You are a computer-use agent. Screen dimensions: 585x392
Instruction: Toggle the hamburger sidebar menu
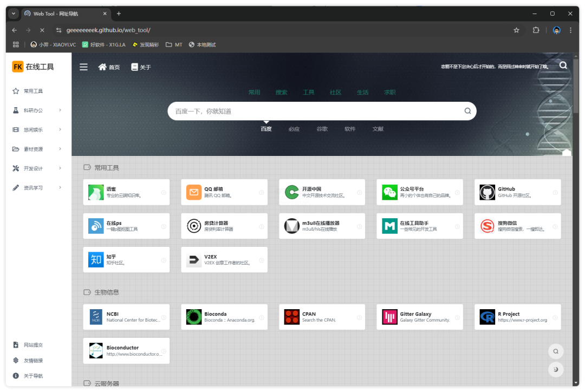(83, 67)
